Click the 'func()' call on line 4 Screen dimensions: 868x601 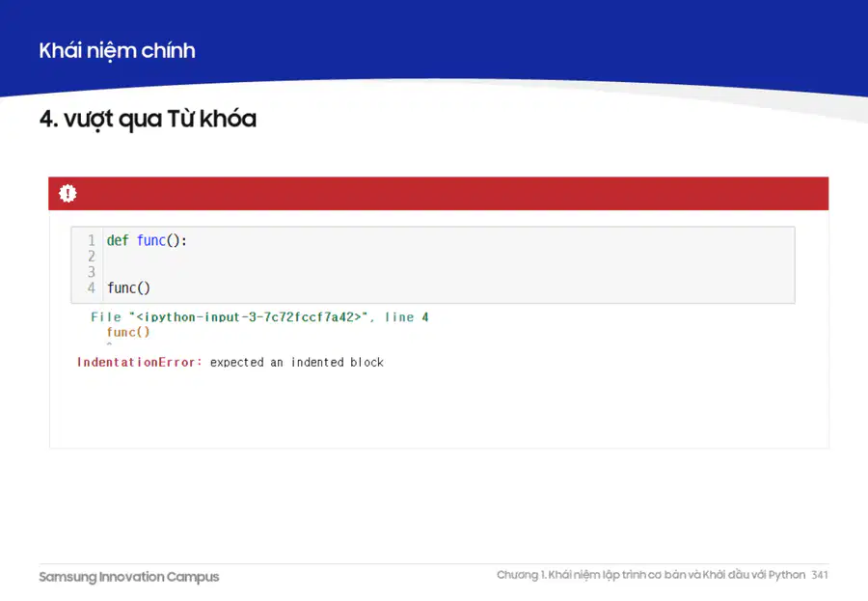click(x=128, y=288)
